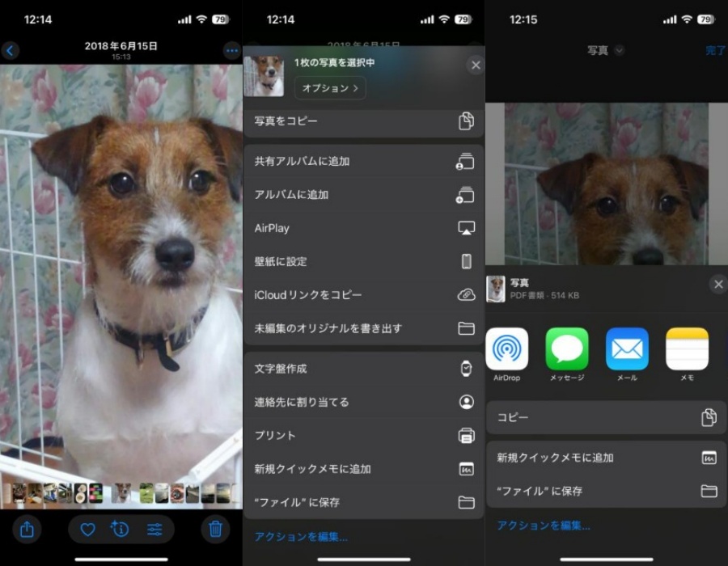The height and width of the screenshot is (566, 728).
Task: Choose AirPlay from the action list
Action: click(363, 228)
